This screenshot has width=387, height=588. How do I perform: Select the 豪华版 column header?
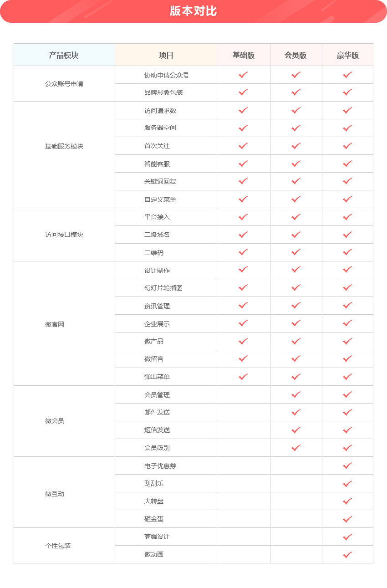click(x=347, y=55)
